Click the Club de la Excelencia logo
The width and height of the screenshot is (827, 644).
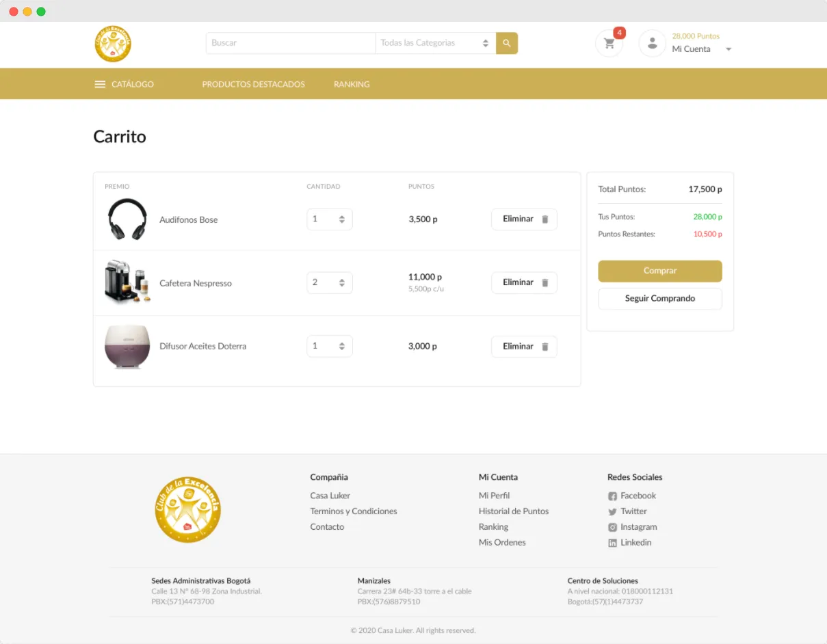coord(112,43)
